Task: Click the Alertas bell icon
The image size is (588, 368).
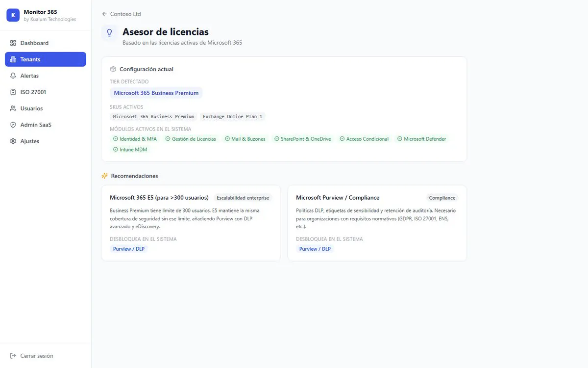Action: click(x=13, y=76)
